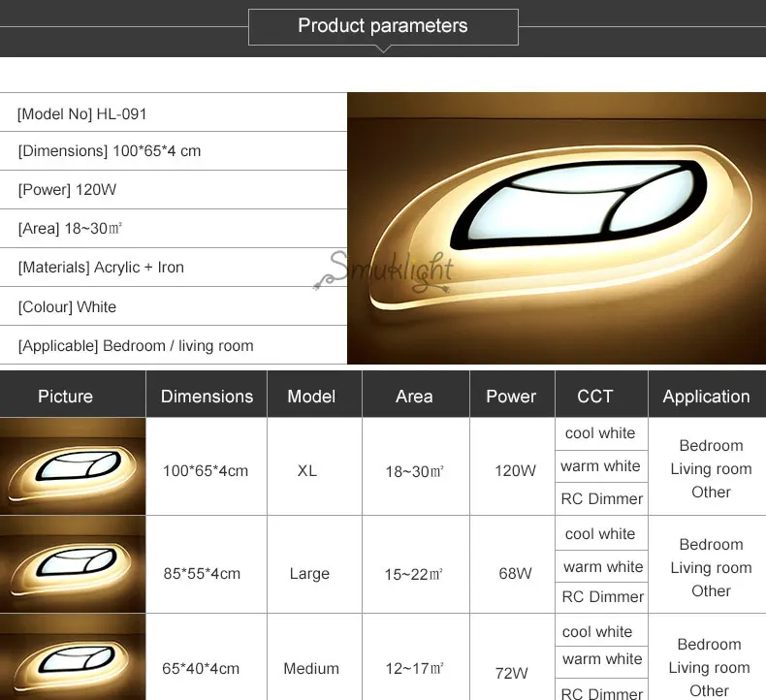The height and width of the screenshot is (700, 766).
Task: Click the Product parameters heading
Action: coord(383,26)
